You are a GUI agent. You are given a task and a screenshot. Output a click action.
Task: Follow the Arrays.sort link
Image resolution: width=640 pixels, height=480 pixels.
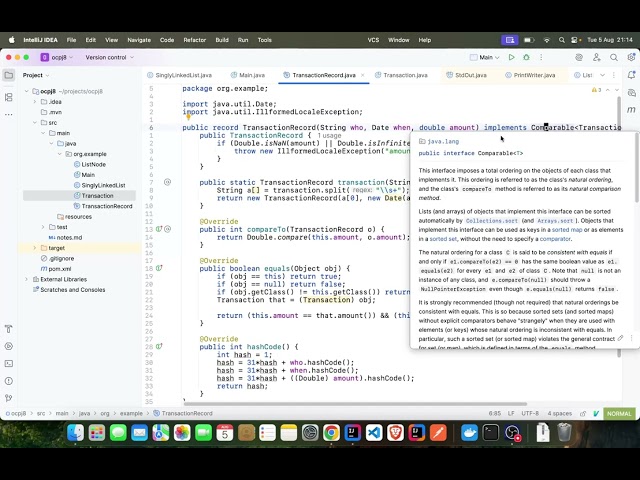(x=555, y=221)
